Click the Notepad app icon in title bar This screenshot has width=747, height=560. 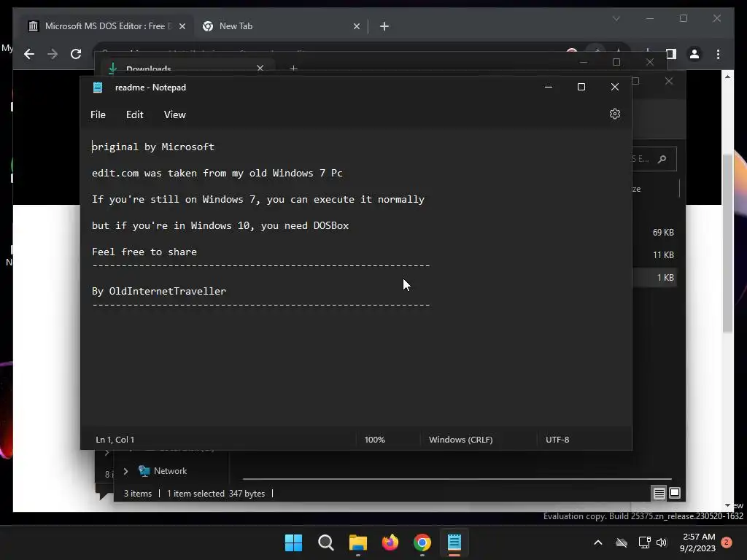98,87
